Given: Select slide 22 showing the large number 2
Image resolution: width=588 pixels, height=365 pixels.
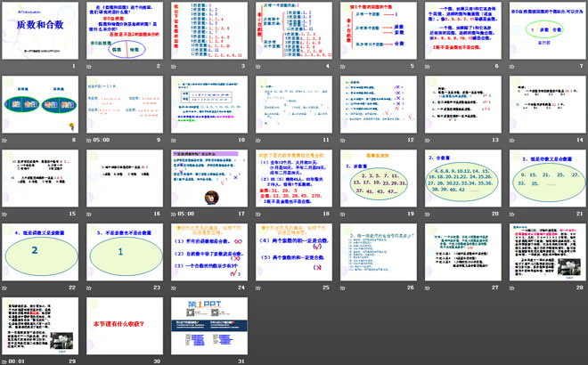Looking at the screenshot, I should click(x=41, y=253).
